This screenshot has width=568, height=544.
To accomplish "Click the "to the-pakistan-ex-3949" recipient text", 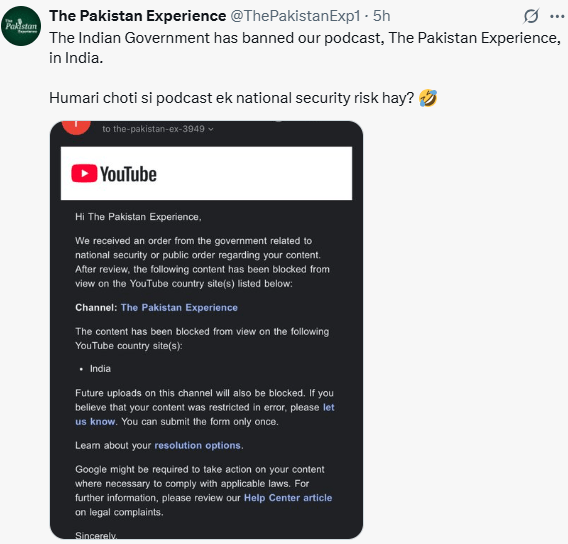I will click(153, 129).
